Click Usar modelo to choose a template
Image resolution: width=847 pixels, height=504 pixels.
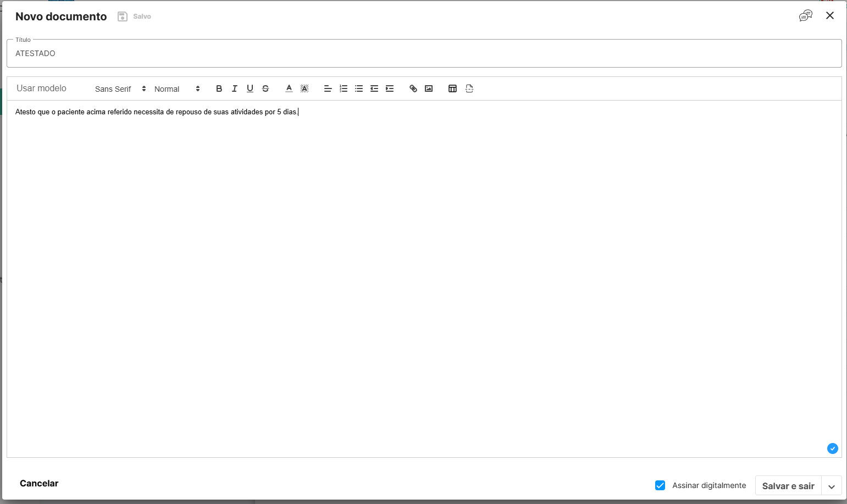[x=41, y=88]
